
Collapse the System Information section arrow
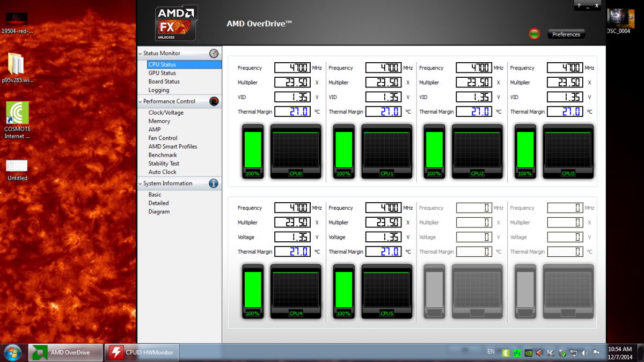141,183
